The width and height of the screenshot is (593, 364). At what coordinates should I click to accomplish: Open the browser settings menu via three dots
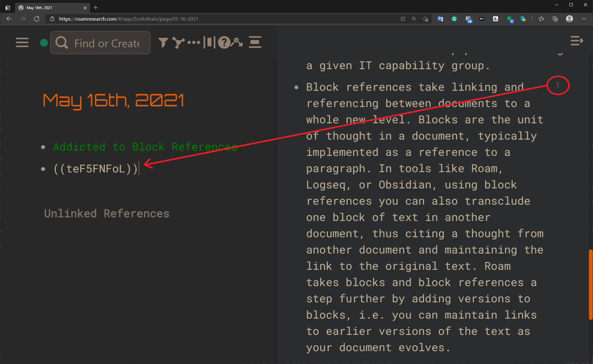pyautogui.click(x=584, y=19)
